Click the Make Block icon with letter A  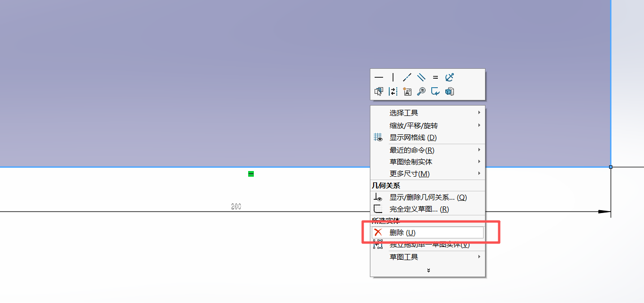pyautogui.click(x=407, y=91)
